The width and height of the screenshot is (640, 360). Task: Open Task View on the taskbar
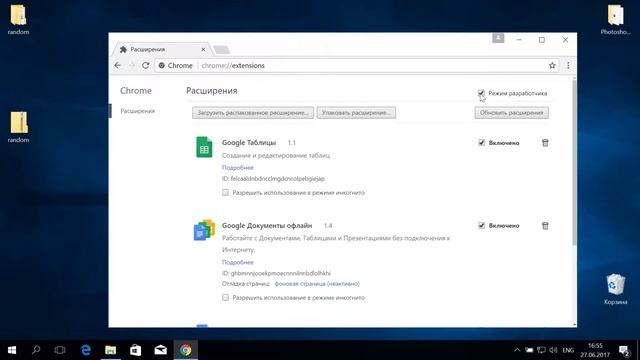tap(60, 350)
